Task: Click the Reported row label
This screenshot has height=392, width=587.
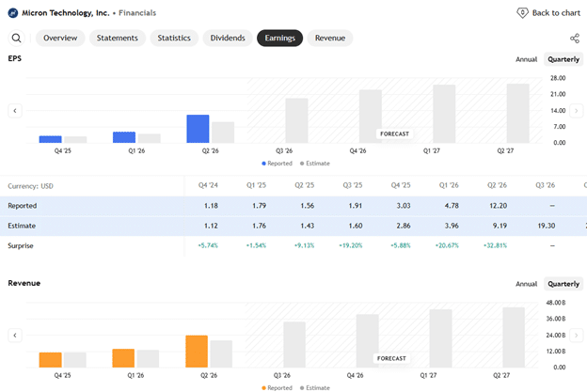Action: coord(23,206)
